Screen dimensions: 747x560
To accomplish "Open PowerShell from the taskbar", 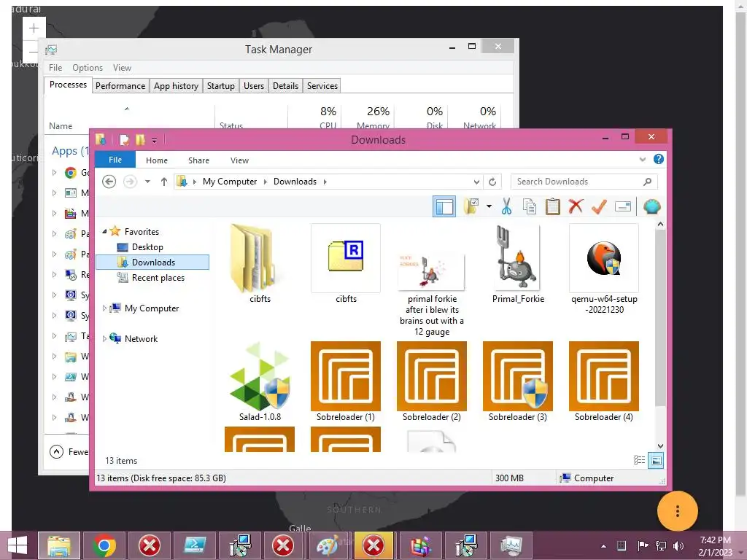I will tap(194, 545).
